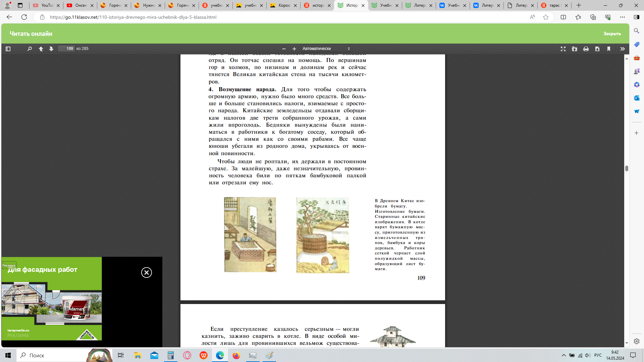Open sidebar search icon

[636, 31]
